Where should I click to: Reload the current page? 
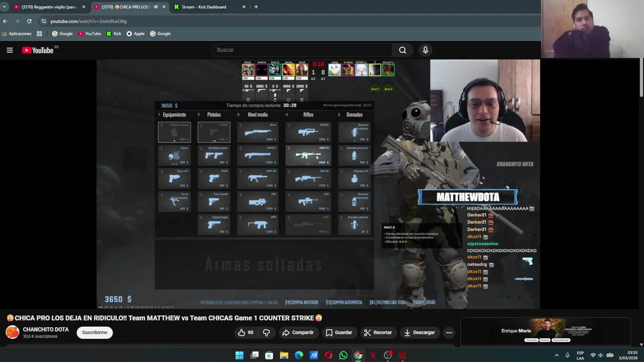[29, 21]
